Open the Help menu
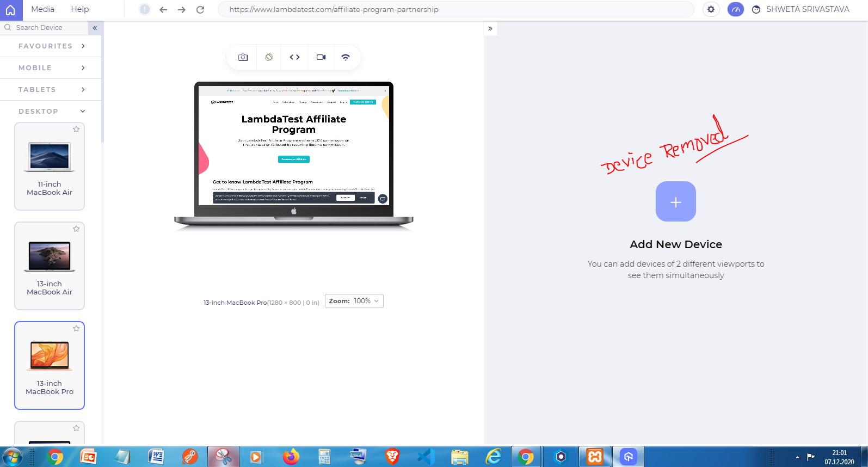The height and width of the screenshot is (467, 868). click(80, 9)
